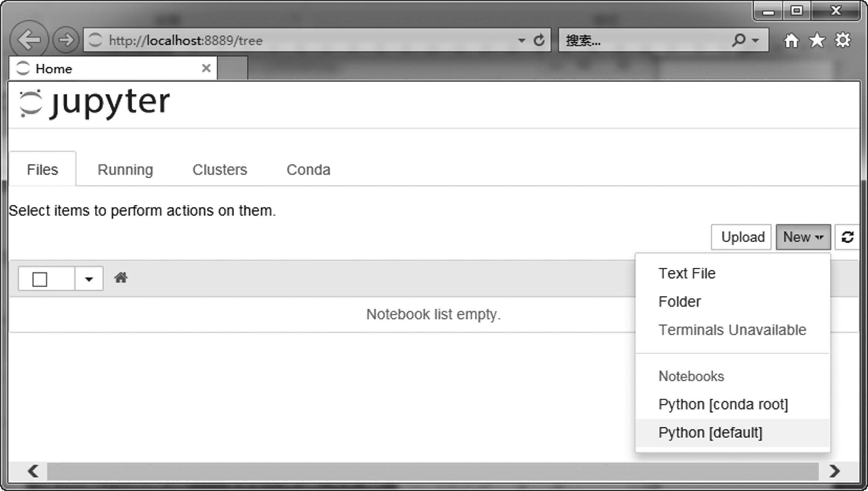Switch to the Running tab

125,170
